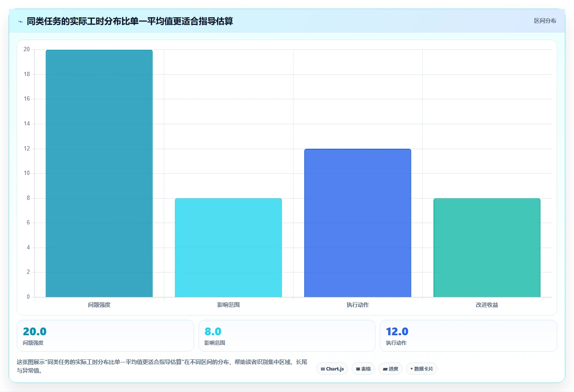Click the 改进收益 green bar
The width and height of the screenshot is (574, 392).
click(487, 248)
